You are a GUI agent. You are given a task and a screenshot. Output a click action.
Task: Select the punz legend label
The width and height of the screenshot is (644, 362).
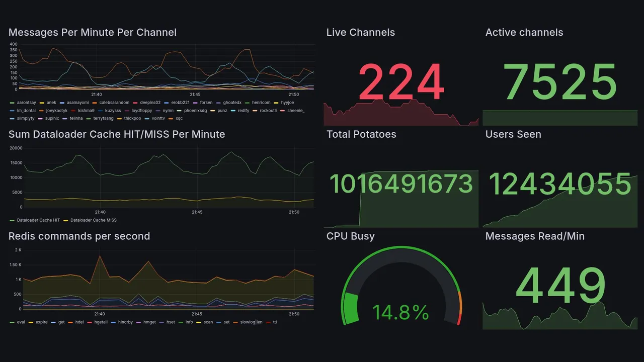point(222,111)
